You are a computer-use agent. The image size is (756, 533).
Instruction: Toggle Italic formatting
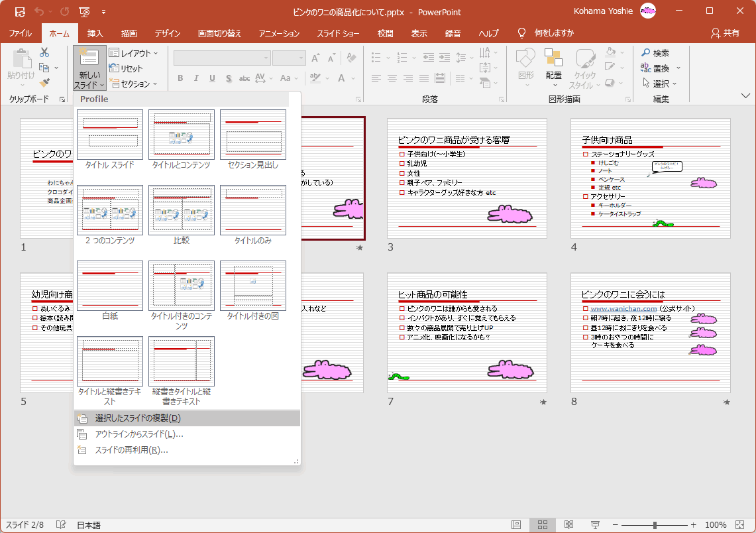tap(196, 78)
